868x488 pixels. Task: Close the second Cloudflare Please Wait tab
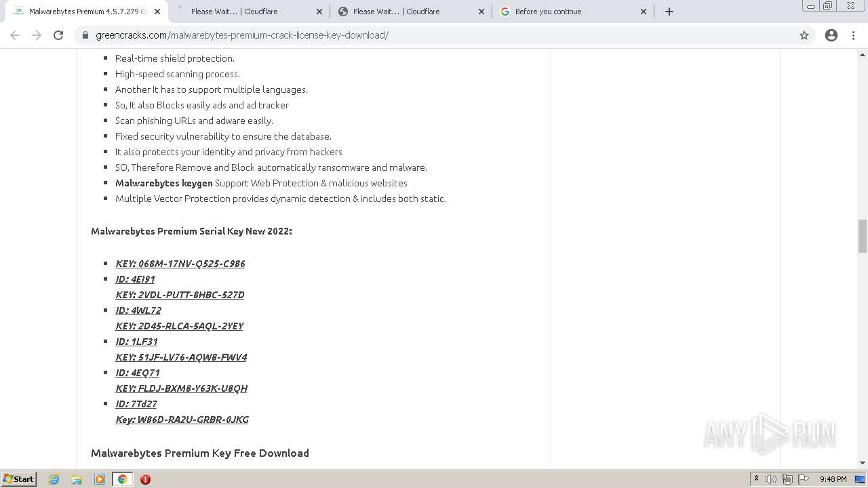481,12
